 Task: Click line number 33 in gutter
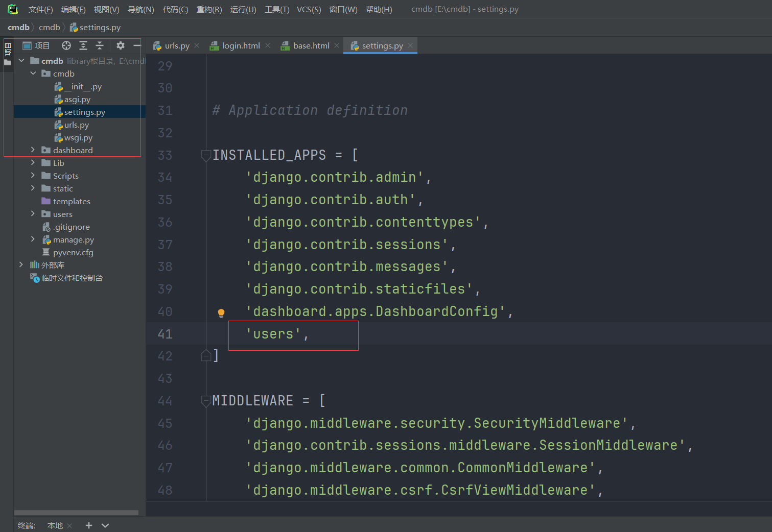(165, 155)
